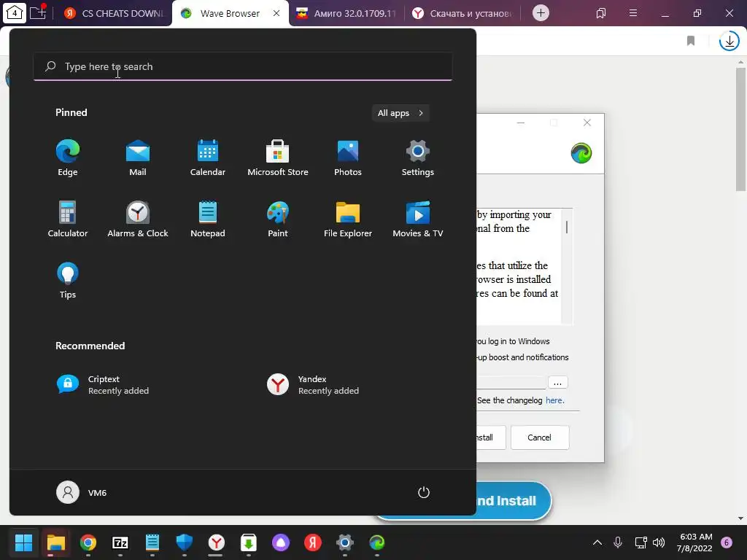This screenshot has width=747, height=560.
Task: Open a new browser tab with plus
Action: coord(541,13)
